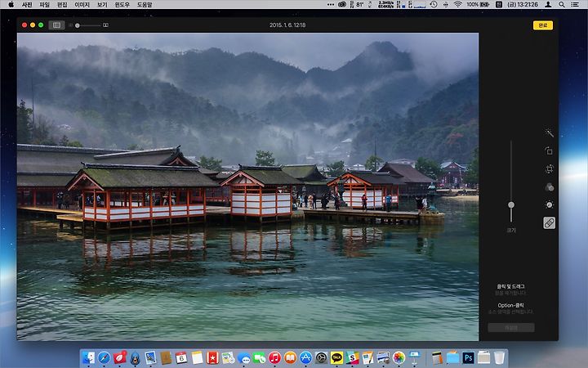Open the Adjust dial tool
Image resolution: width=588 pixels, height=368 pixels.
pyautogui.click(x=549, y=204)
